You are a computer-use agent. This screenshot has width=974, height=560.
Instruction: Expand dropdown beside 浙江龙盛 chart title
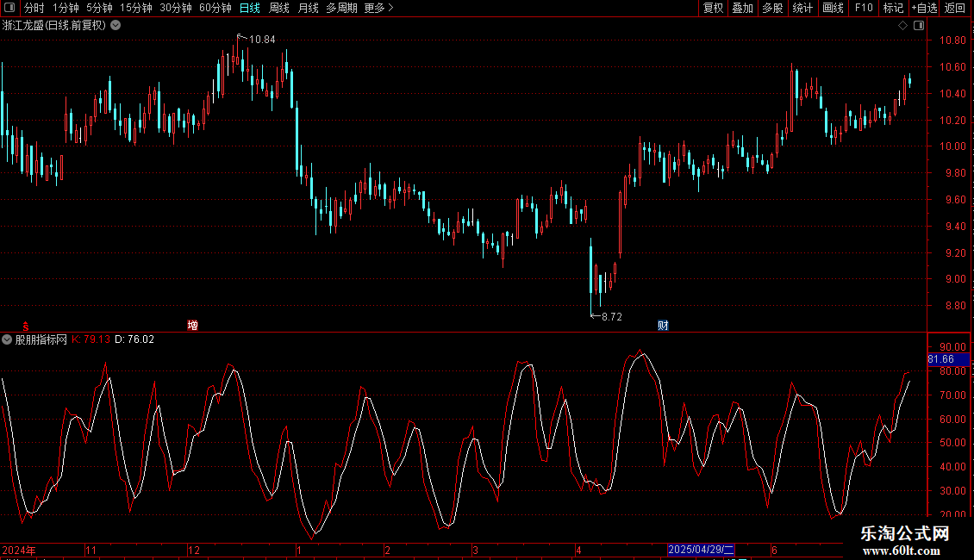(x=116, y=26)
